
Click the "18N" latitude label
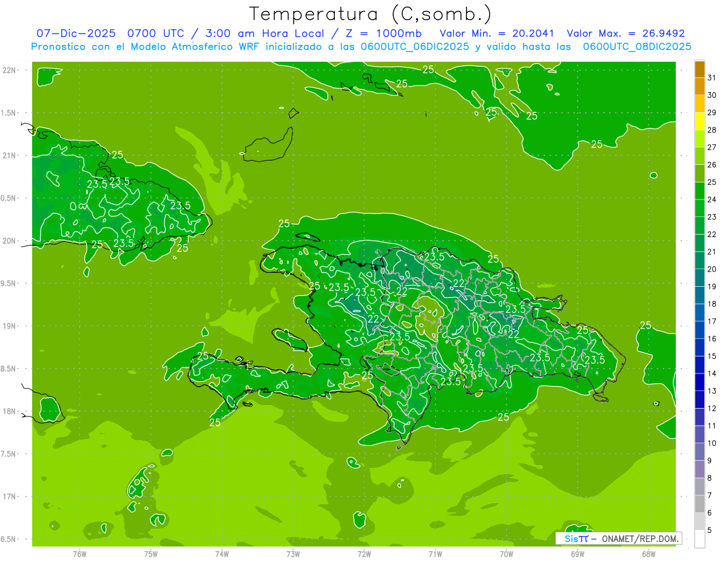tap(10, 411)
